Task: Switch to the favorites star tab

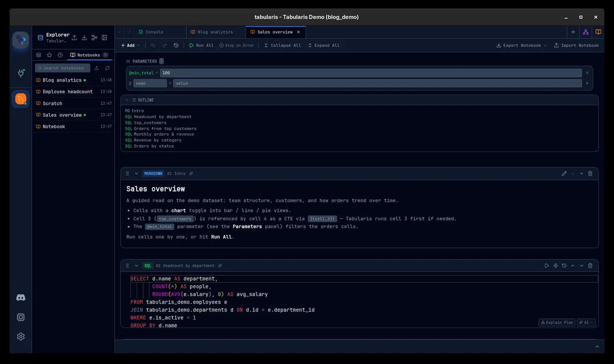Action: pyautogui.click(x=49, y=55)
